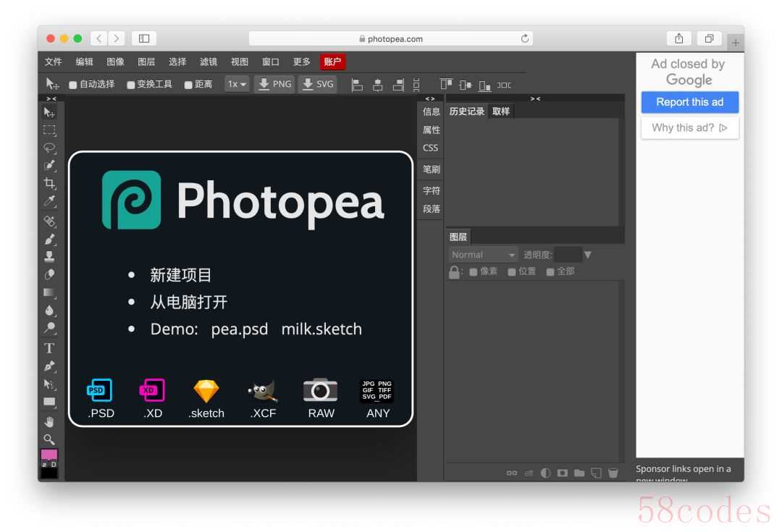
Task: Select the Rectangle shape tool
Action: point(49,402)
